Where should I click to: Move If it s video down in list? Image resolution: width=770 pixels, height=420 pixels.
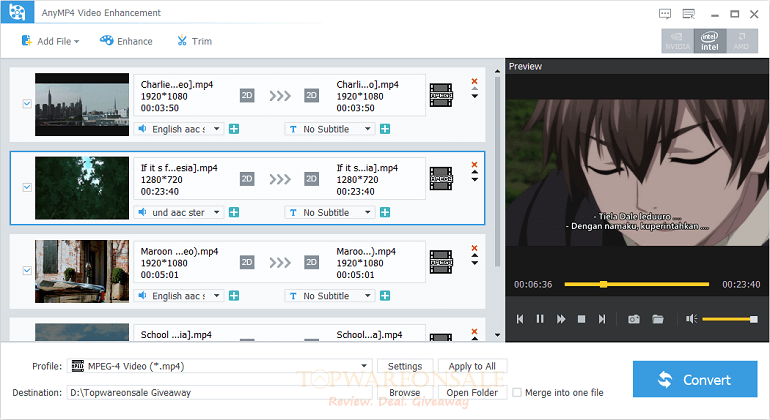click(474, 180)
